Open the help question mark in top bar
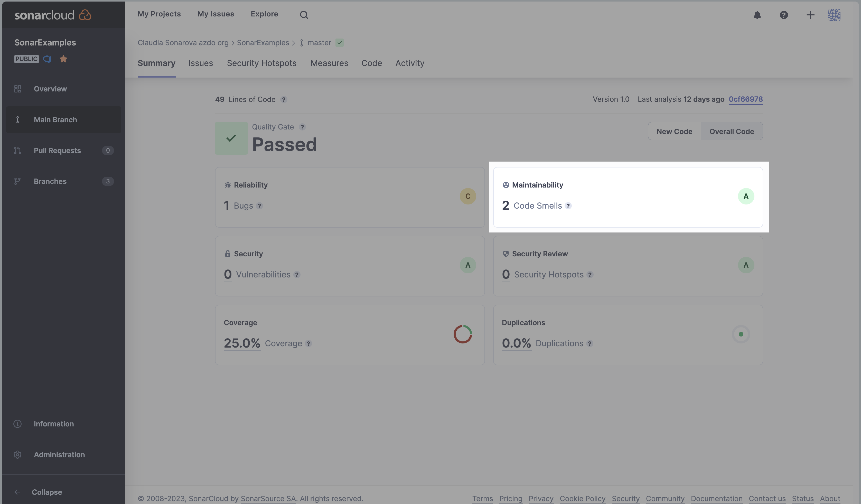Screen dimensions: 861x504 (784, 15)
